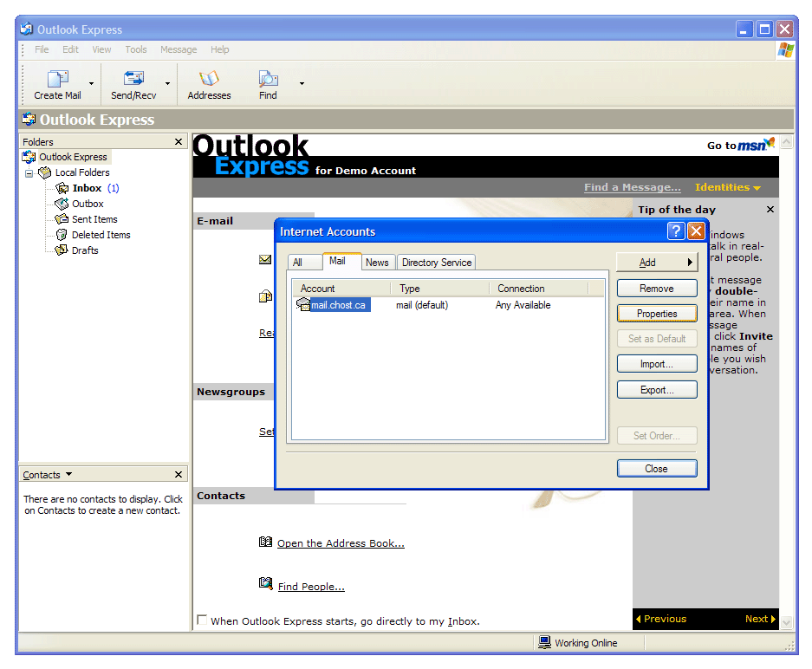Click the Any Available connection cell
812x669 pixels.
click(523, 305)
